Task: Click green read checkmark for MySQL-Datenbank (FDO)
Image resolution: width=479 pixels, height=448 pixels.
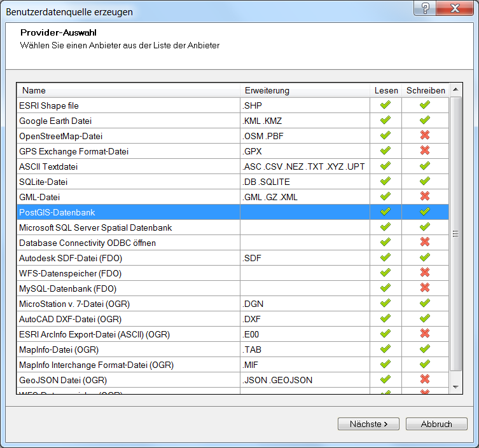Action: [385, 288]
